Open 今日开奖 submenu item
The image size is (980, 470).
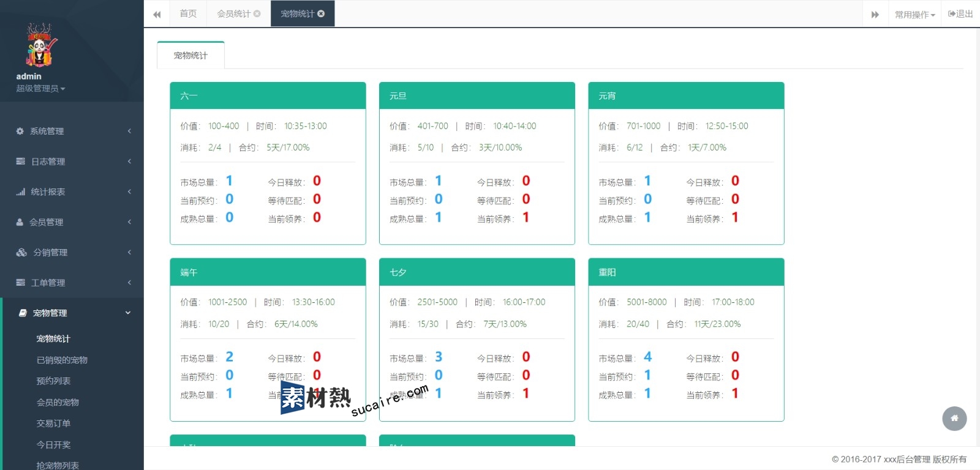click(53, 445)
